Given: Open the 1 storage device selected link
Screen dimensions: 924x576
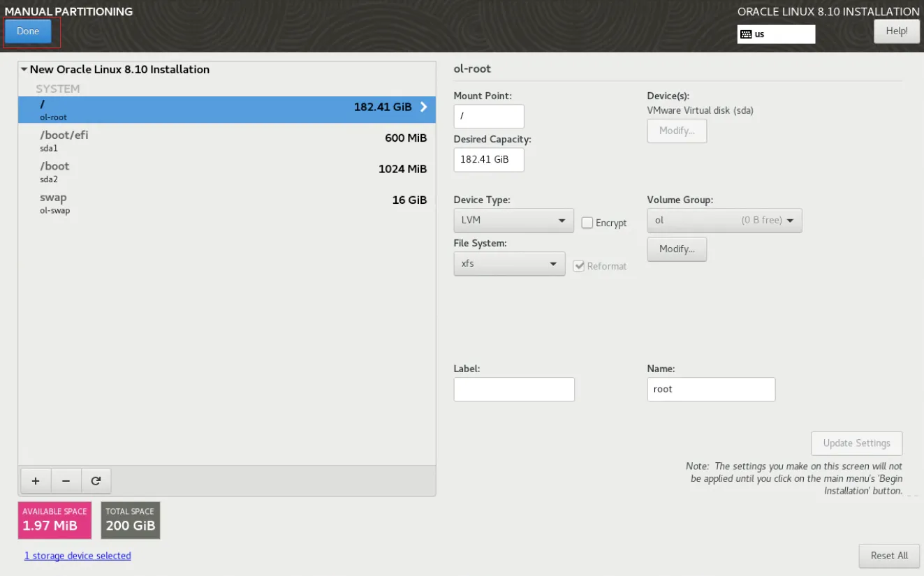Looking at the screenshot, I should pyautogui.click(x=78, y=556).
